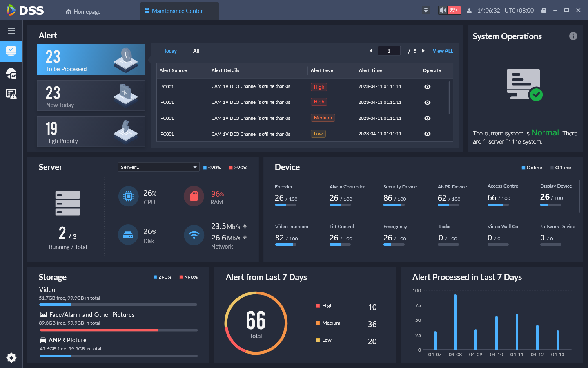Click the View ALL link
The image size is (588, 368).
(443, 51)
